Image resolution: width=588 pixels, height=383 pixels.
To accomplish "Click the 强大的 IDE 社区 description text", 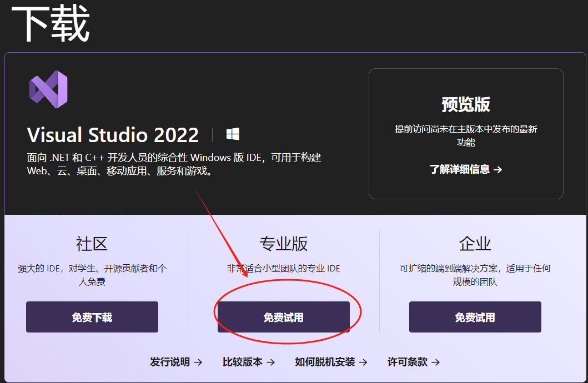I will tap(92, 275).
